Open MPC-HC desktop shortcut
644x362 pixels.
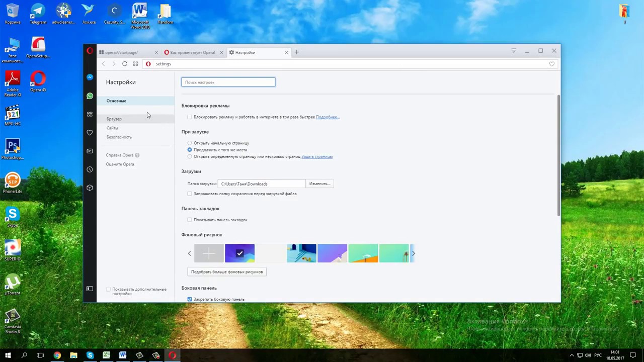[x=12, y=115]
